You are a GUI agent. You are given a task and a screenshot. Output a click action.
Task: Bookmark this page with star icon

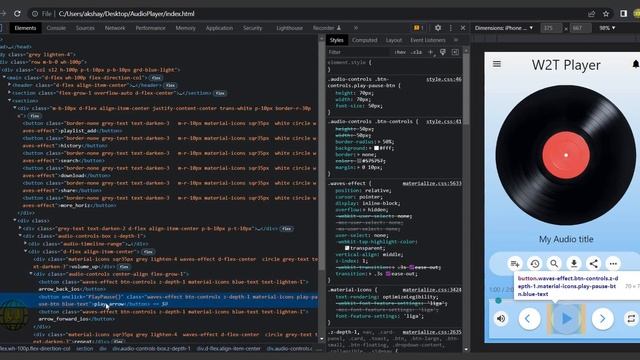[x=606, y=13]
